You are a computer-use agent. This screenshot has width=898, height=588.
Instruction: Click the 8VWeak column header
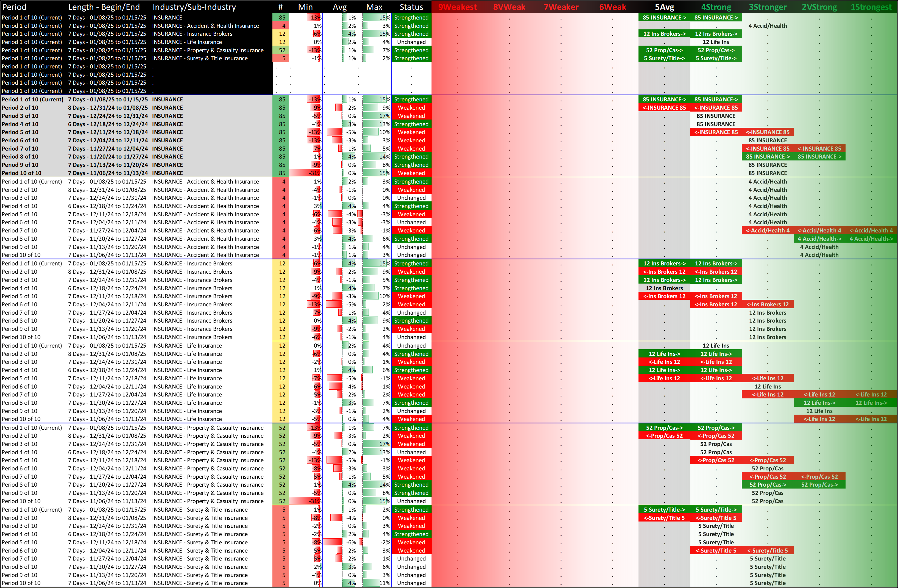[x=509, y=7]
